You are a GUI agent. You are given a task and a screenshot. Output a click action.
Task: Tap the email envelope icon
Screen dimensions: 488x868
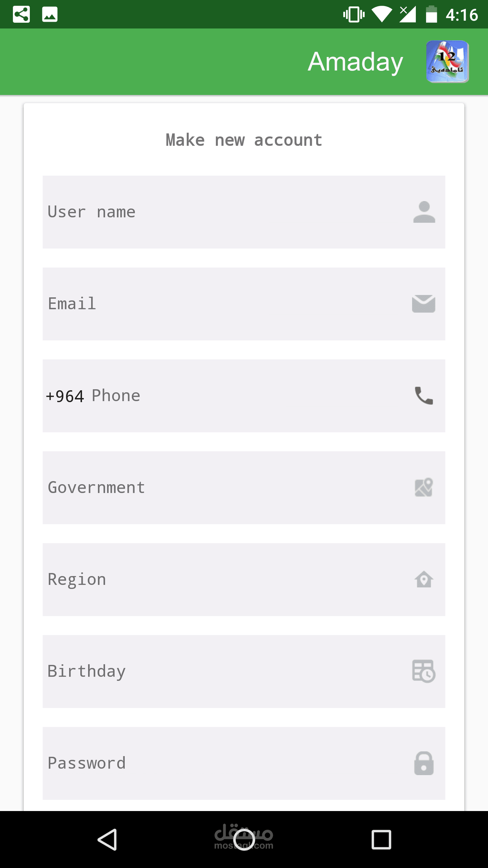point(424,304)
